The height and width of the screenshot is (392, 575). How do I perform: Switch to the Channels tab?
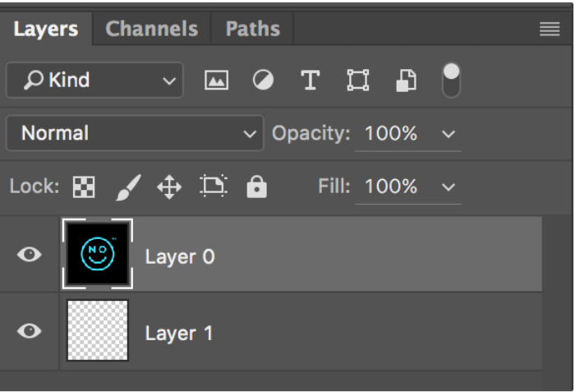point(151,30)
